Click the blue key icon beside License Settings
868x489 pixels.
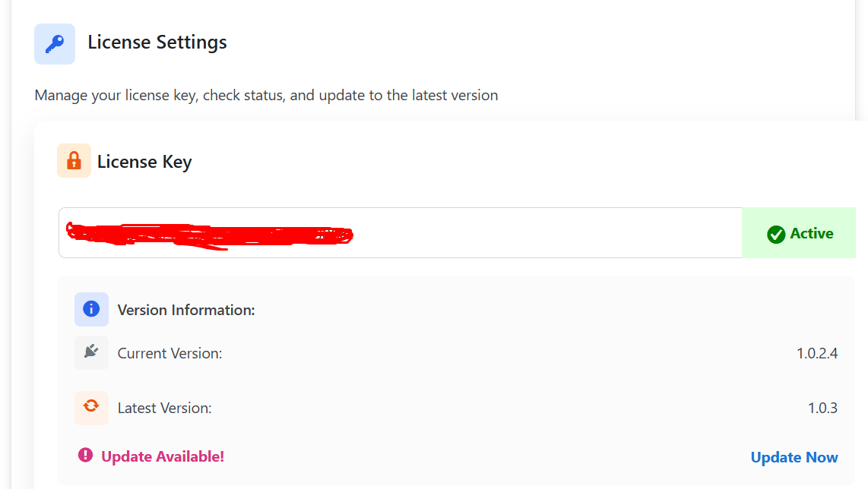tap(55, 44)
